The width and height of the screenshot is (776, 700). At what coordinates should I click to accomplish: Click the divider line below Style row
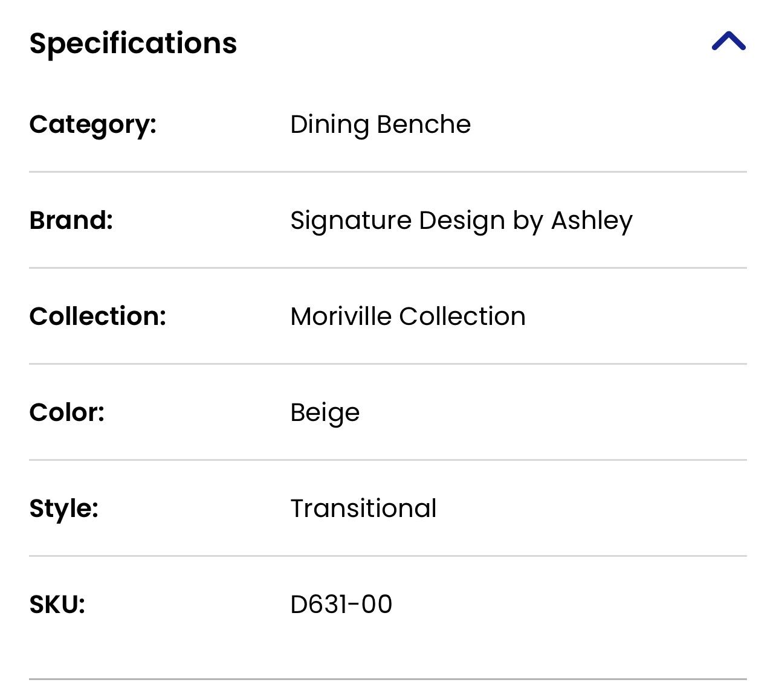pos(387,556)
